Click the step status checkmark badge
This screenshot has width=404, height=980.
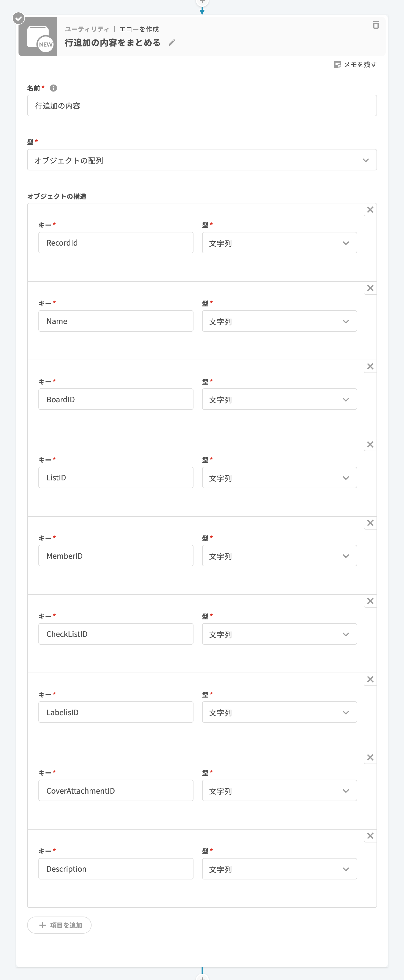coord(19,18)
